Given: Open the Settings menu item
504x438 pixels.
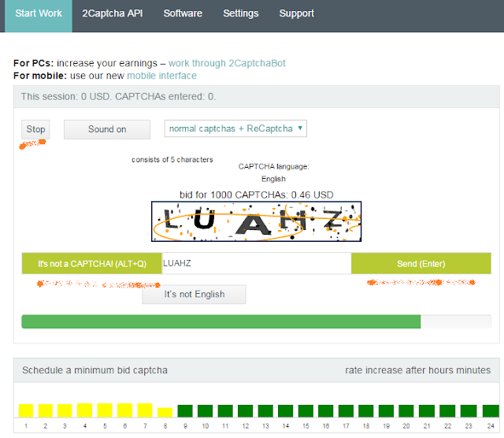Looking at the screenshot, I should [x=241, y=13].
